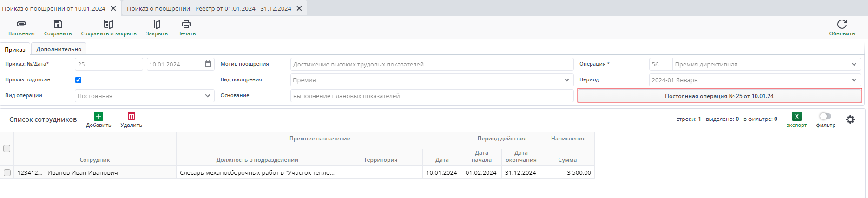The height and width of the screenshot is (198, 868).
Task: Open the calendar picker for order date
Action: click(x=208, y=64)
